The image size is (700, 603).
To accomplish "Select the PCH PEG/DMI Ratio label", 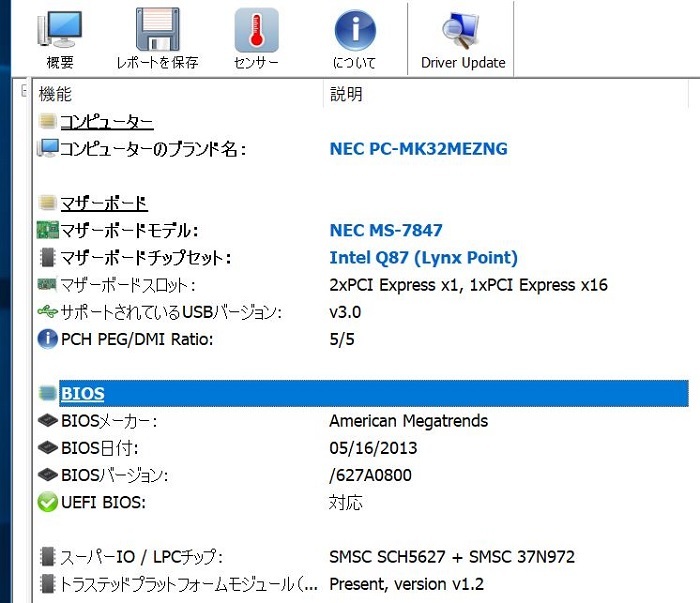I will pos(137,339).
